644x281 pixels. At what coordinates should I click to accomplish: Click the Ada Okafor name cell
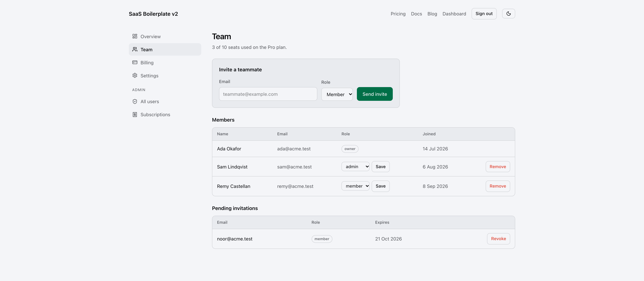[x=229, y=149]
